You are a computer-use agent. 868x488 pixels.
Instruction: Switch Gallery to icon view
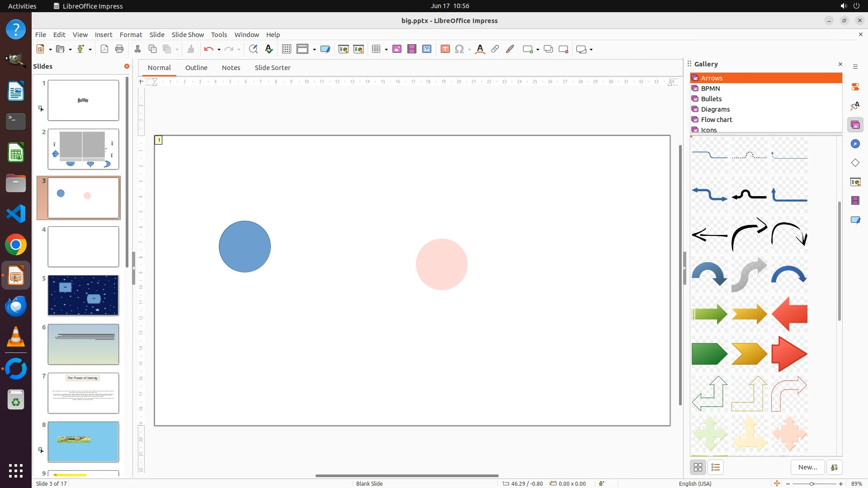698,467
